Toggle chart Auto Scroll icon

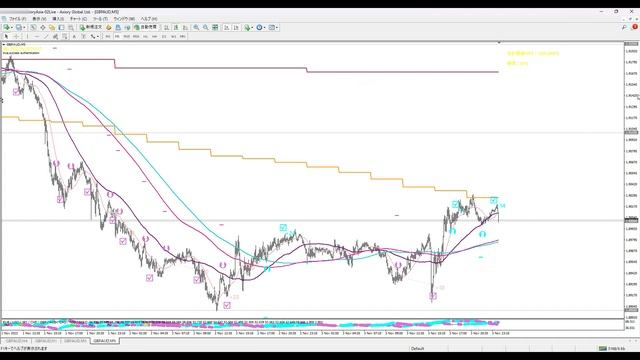pyautogui.click(x=227, y=27)
